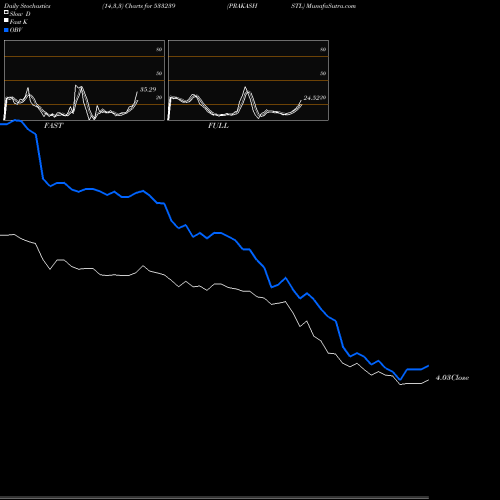Click the Slow D legend swatch
The image size is (500, 500).
pos(6,13)
